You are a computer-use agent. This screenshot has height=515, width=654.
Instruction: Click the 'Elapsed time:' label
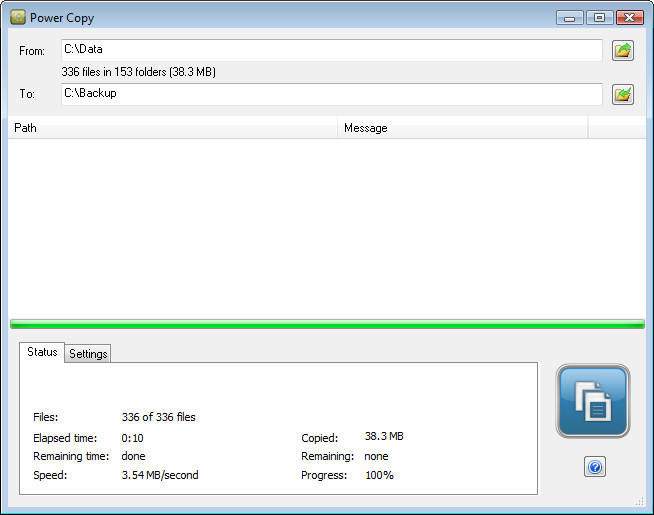coord(65,438)
